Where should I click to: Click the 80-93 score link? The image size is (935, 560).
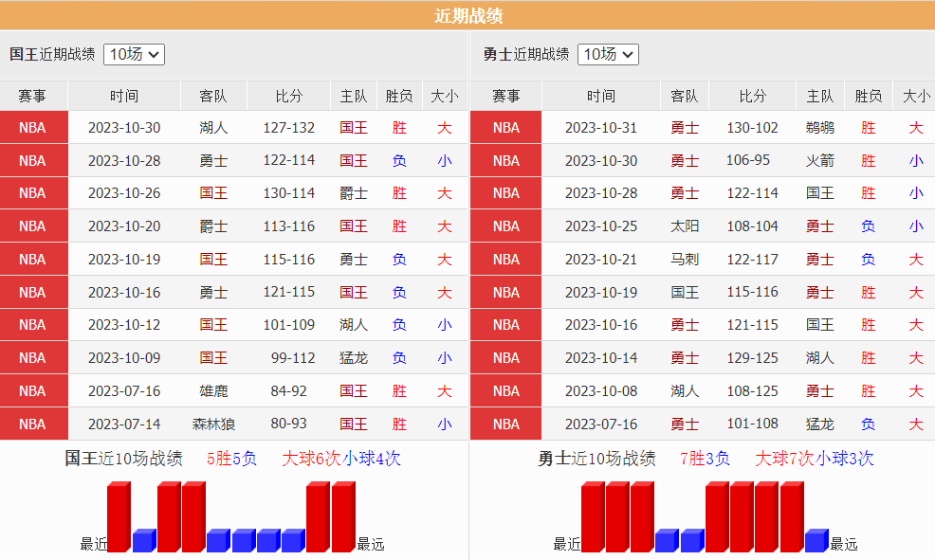pyautogui.click(x=288, y=425)
